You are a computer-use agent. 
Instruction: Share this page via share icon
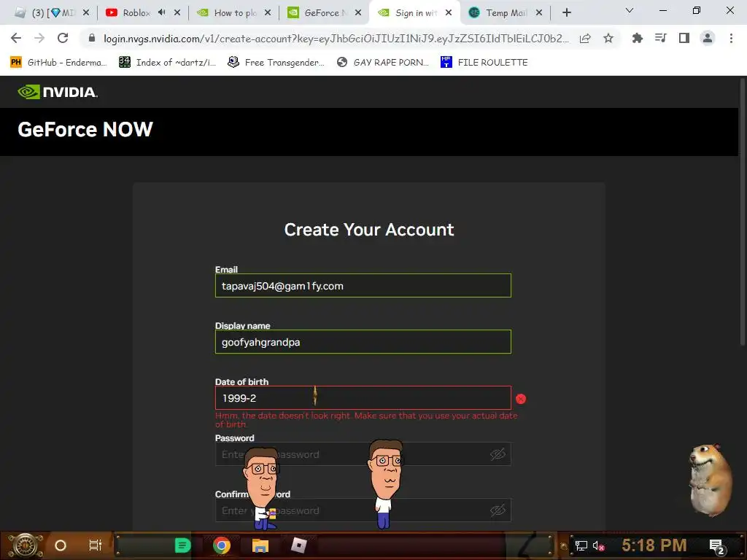585,39
